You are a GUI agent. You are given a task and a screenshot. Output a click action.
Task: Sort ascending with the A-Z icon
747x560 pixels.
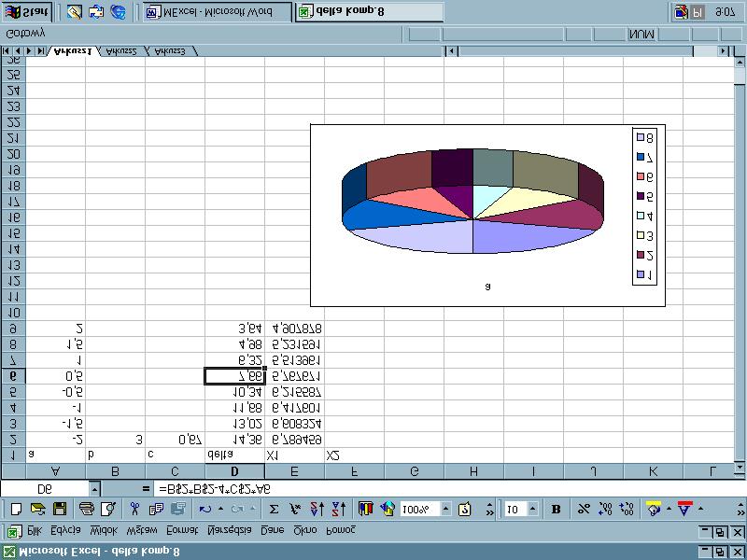317,509
